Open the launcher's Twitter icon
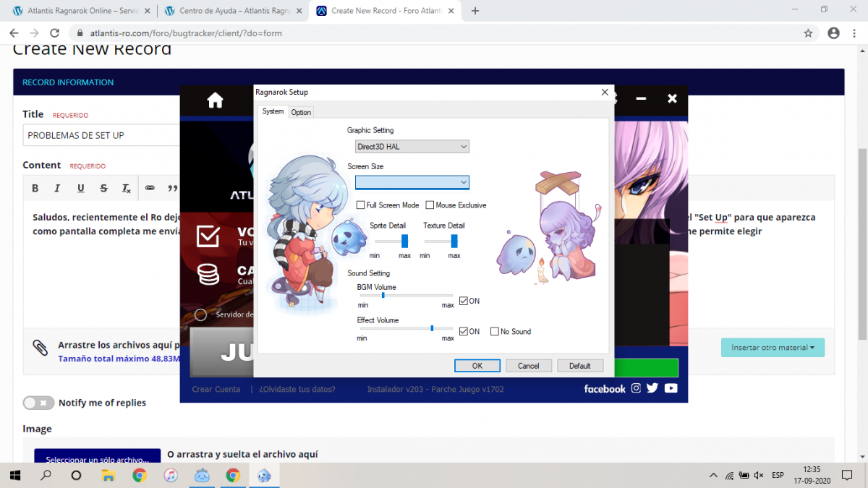868x488 pixels. (x=652, y=388)
